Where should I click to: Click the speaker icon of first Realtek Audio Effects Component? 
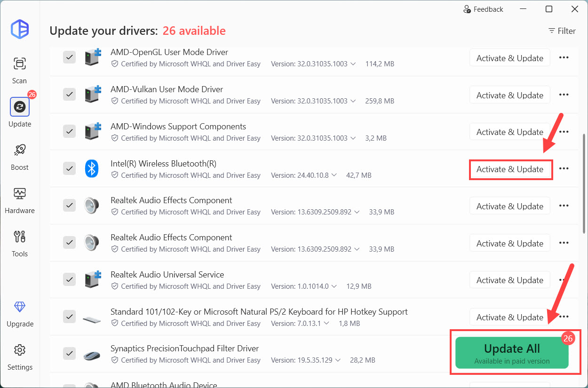[91, 206]
